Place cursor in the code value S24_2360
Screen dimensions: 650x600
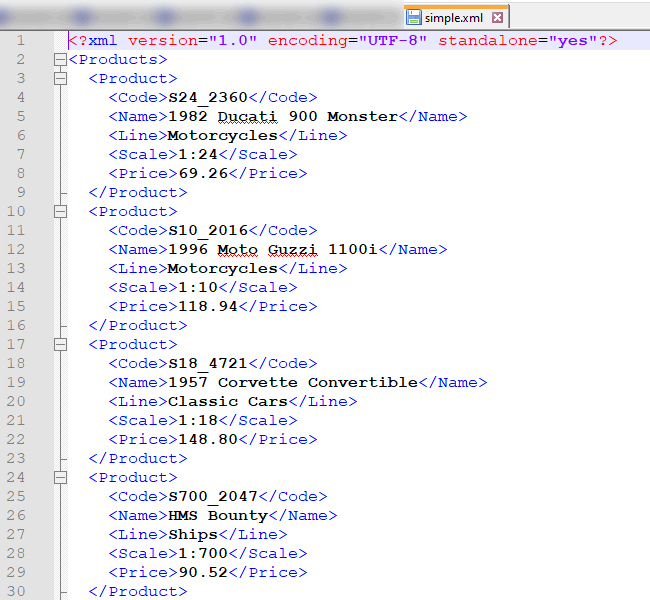coord(207,98)
